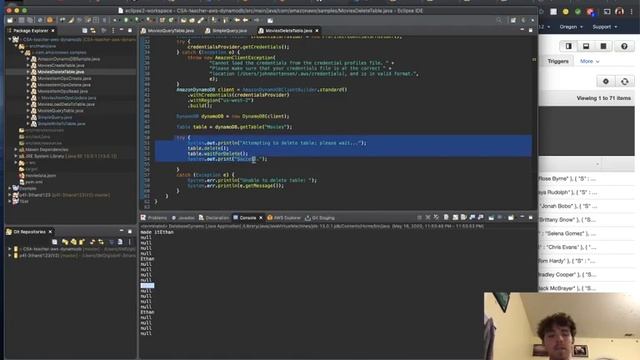Toggle Scroll Lock in Console toolbar
This screenshot has width=640, height=360.
point(455,218)
